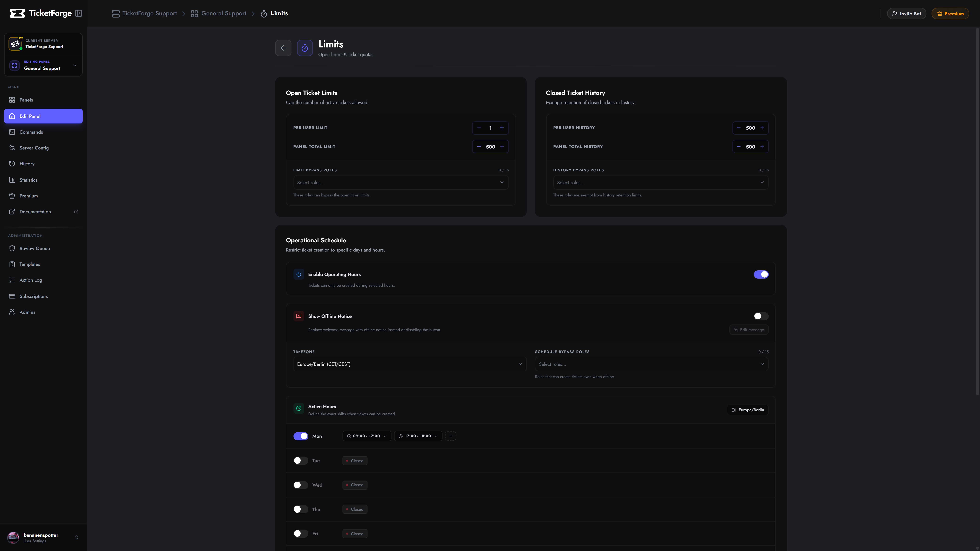The height and width of the screenshot is (551, 980).
Task: Open Commands menu item
Action: (x=43, y=132)
